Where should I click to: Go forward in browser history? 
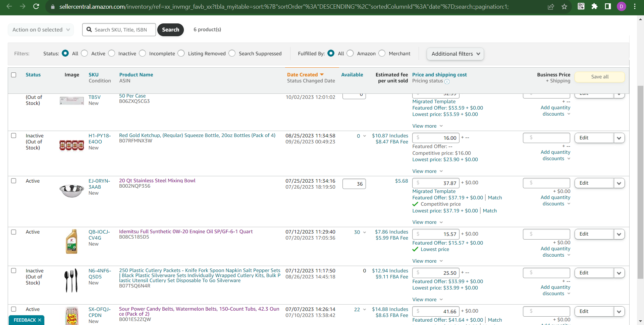pos(22,6)
